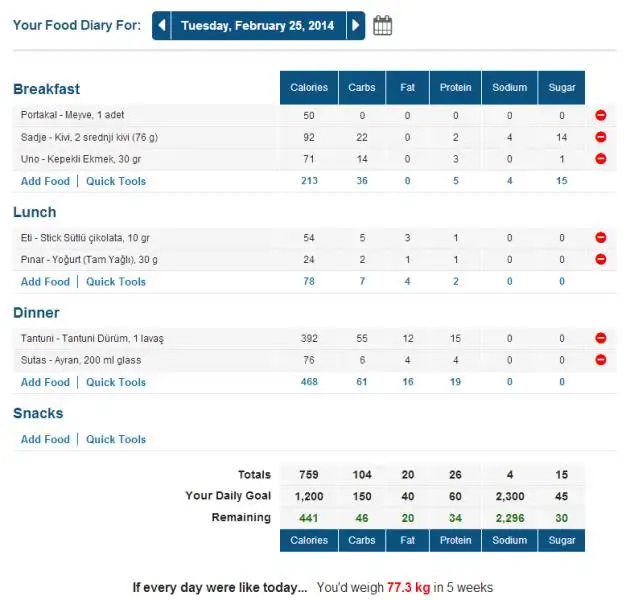Add Food to Snacks
This screenshot has height=600, width=626.
pos(45,439)
